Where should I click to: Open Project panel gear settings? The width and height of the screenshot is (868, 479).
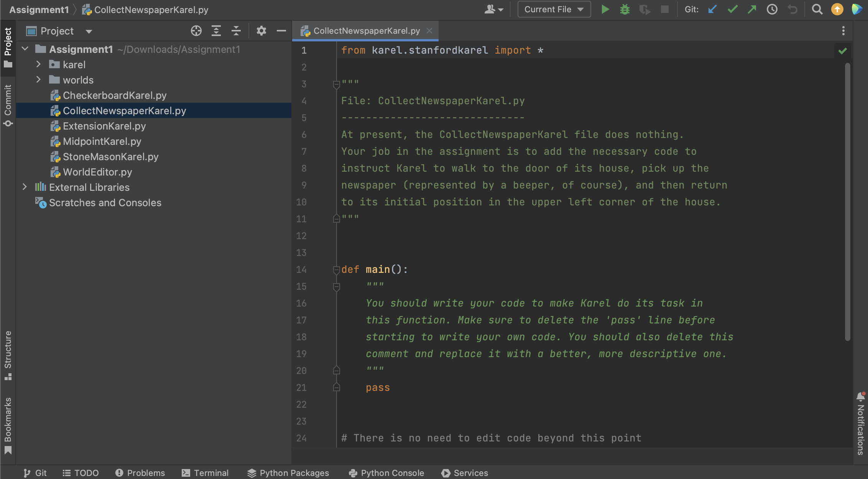point(261,31)
